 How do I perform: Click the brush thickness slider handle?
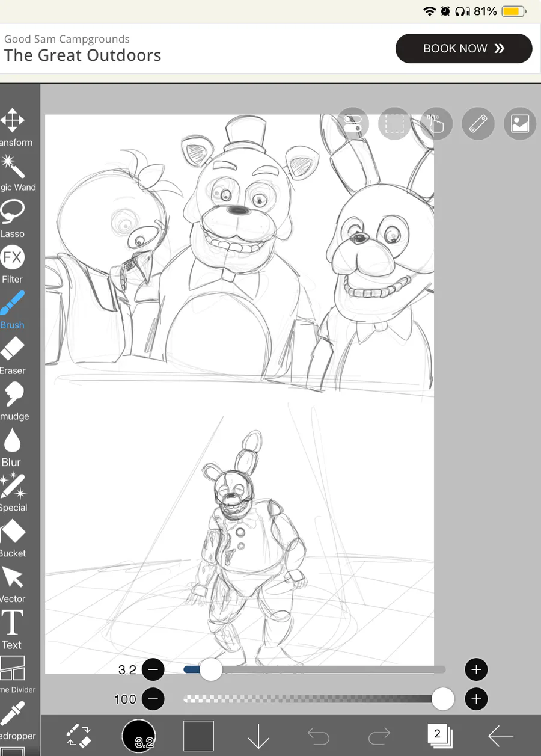click(x=211, y=669)
